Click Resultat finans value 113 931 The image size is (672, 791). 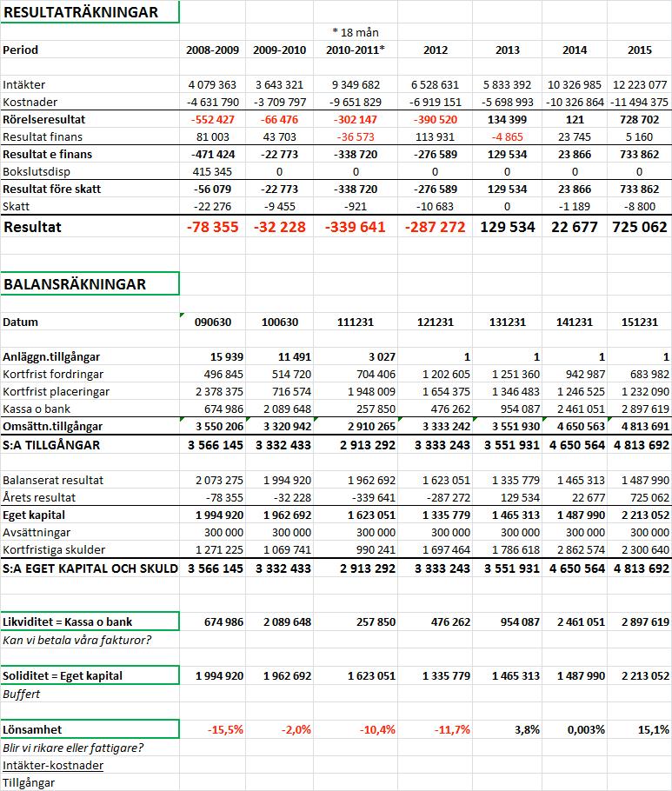click(435, 136)
